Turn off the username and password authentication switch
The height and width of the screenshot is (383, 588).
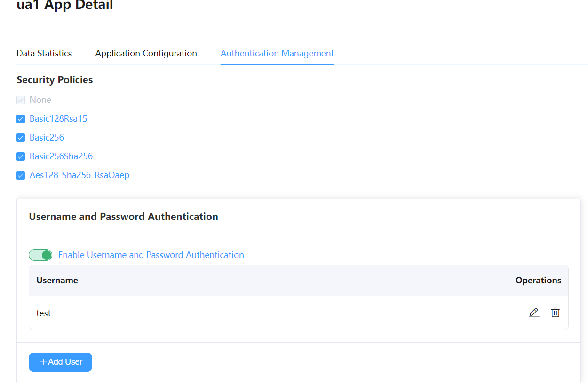point(40,255)
